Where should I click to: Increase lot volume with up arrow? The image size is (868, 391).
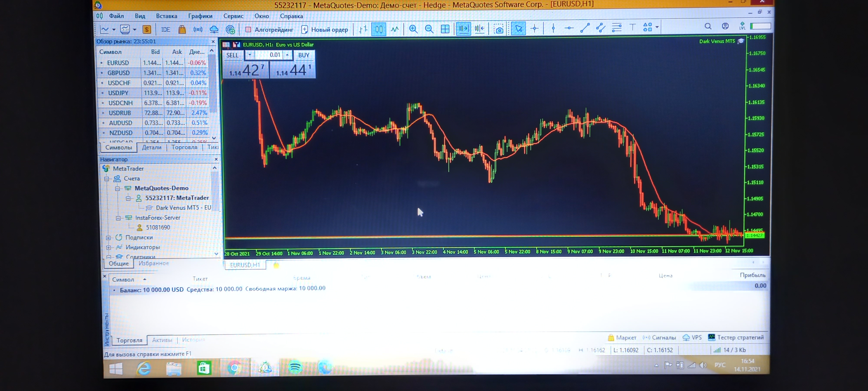(x=288, y=55)
